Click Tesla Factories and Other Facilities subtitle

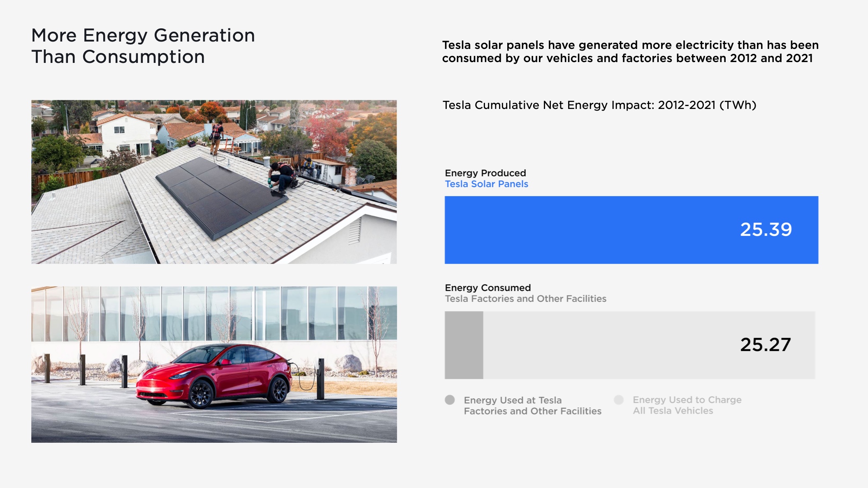point(525,299)
